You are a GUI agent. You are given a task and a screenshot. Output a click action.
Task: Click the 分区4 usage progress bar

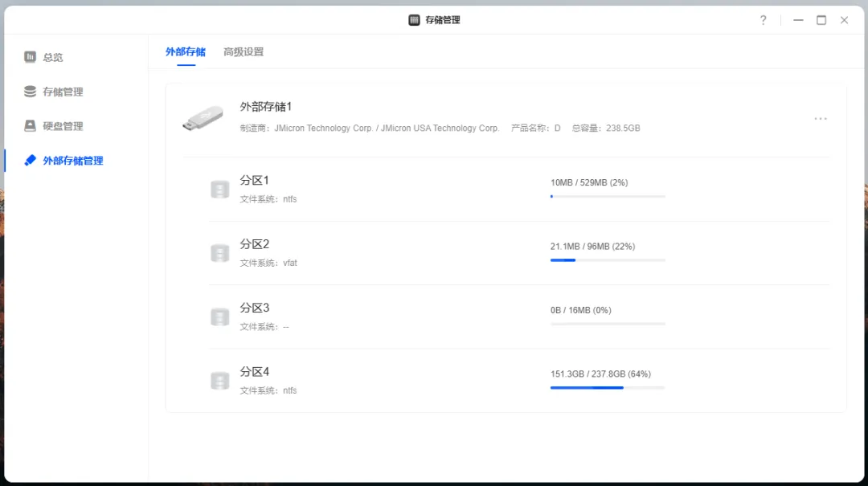click(x=608, y=388)
